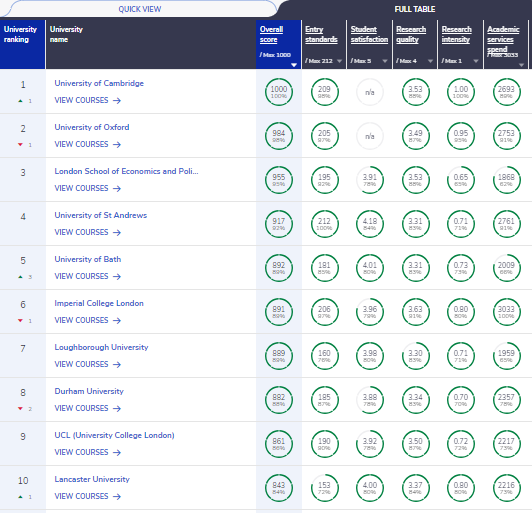Click LSE research intensity 0.65 circle
The image size is (532, 513).
click(461, 180)
